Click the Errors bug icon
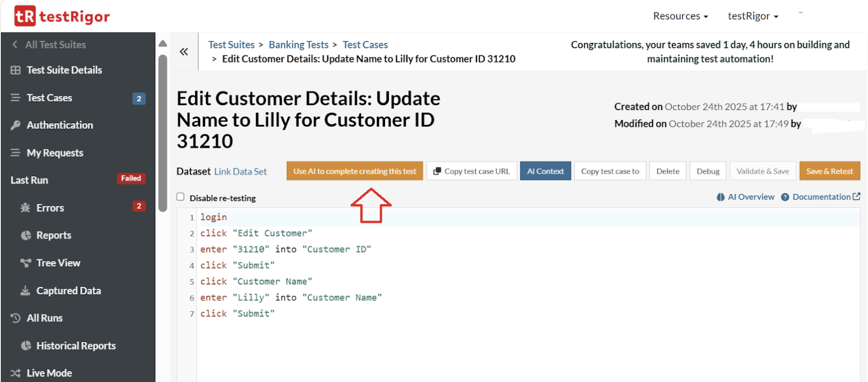868x382 pixels. [x=25, y=208]
